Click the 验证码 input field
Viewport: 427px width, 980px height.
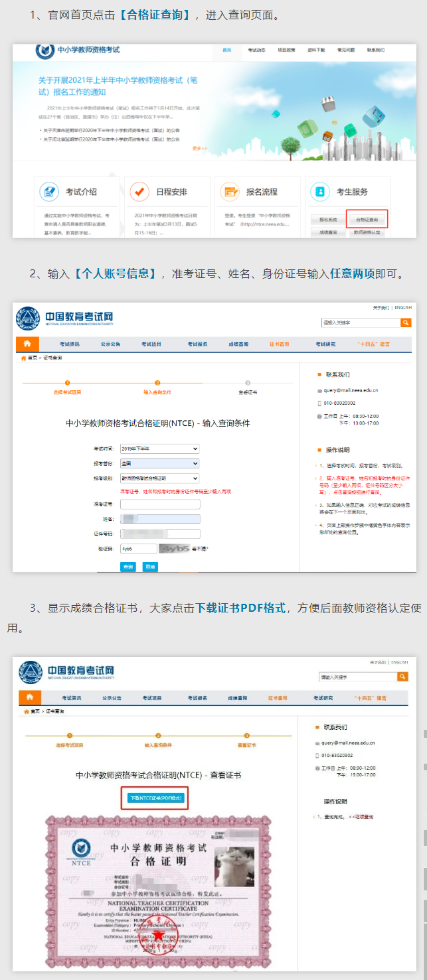(138, 549)
